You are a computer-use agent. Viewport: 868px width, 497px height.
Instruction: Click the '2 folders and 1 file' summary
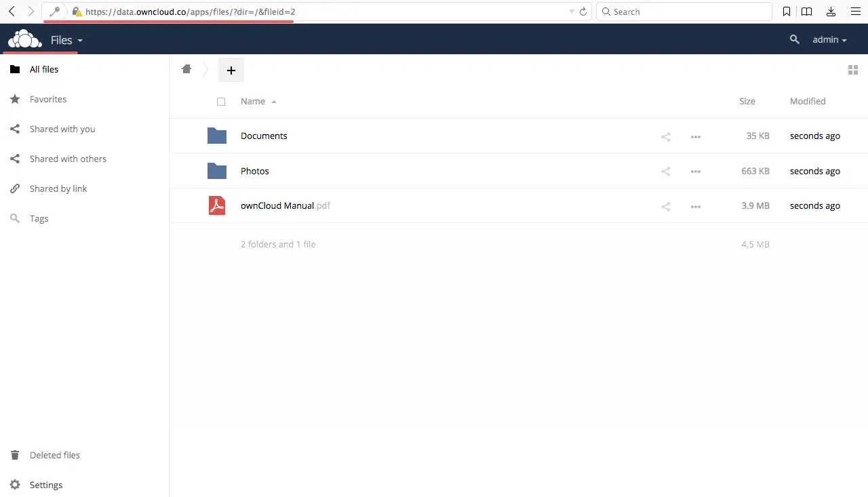[278, 244]
